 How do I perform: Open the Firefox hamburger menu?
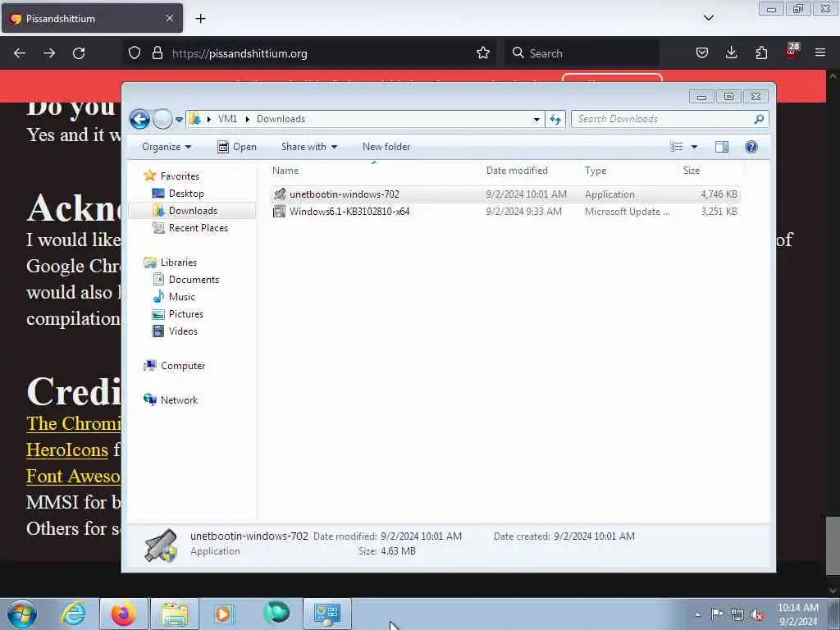[819, 53]
